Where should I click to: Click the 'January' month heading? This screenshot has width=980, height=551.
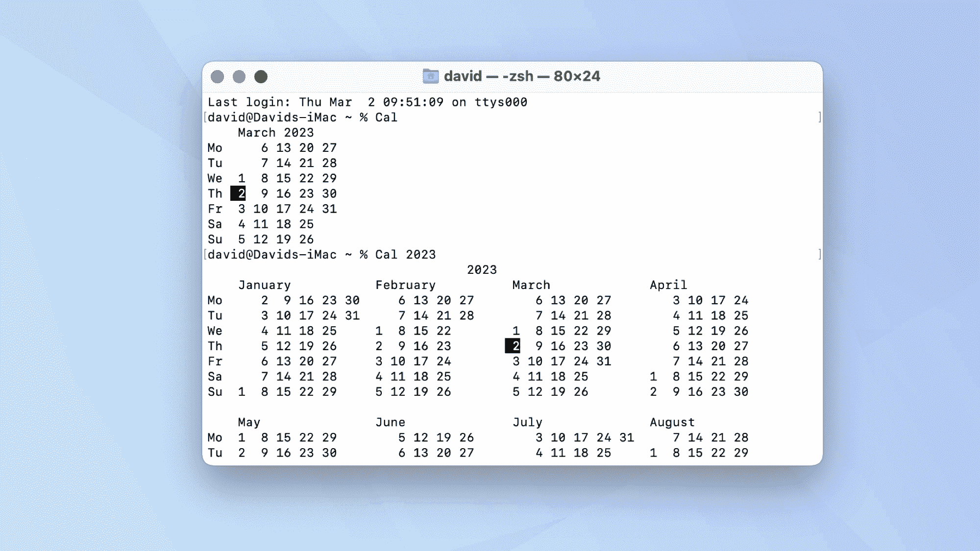265,285
